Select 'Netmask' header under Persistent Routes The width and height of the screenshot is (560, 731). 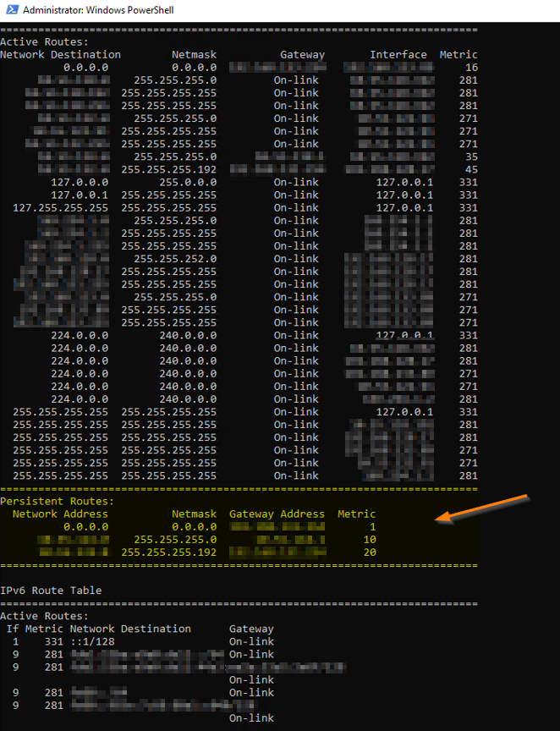pos(194,514)
